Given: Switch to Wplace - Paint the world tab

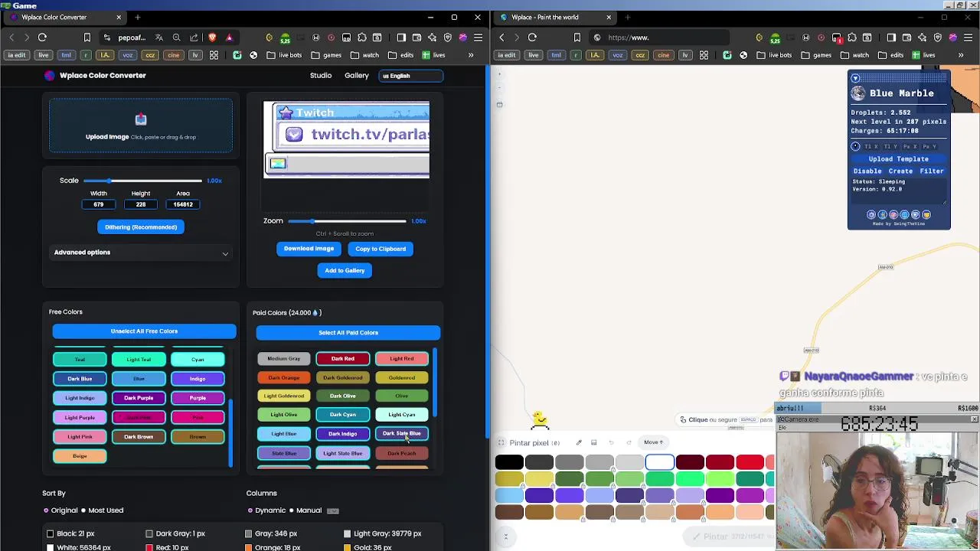Looking at the screenshot, I should [x=555, y=17].
